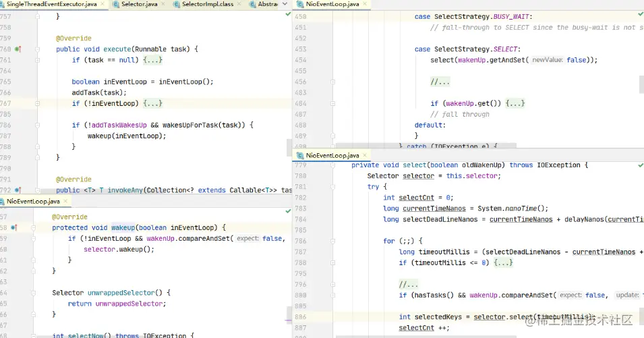This screenshot has height=338, width=644.
Task: Click selectNow method name
Action: (86, 335)
